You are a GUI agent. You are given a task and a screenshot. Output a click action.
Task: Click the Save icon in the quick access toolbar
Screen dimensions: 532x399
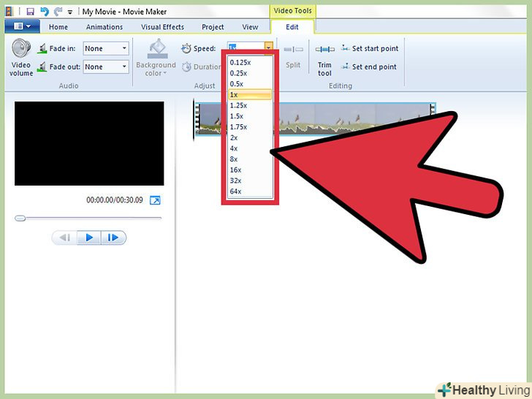tap(30, 12)
